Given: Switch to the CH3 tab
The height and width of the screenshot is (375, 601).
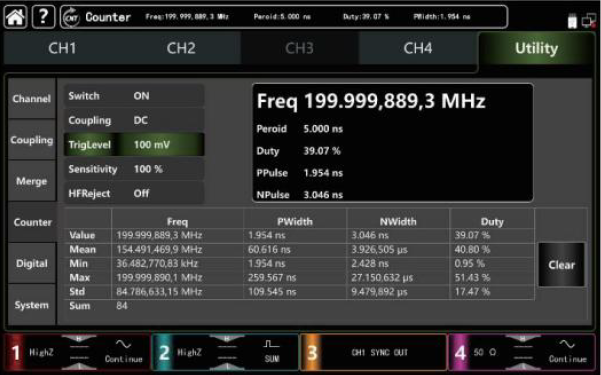Looking at the screenshot, I should tap(299, 48).
